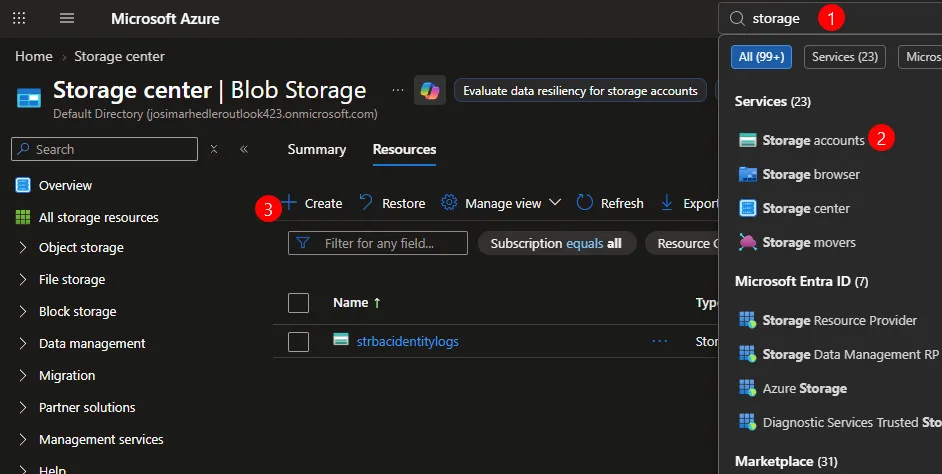Click the Microsoft Azure portal title
This screenshot has width=942, height=474.
pyautogui.click(x=165, y=19)
